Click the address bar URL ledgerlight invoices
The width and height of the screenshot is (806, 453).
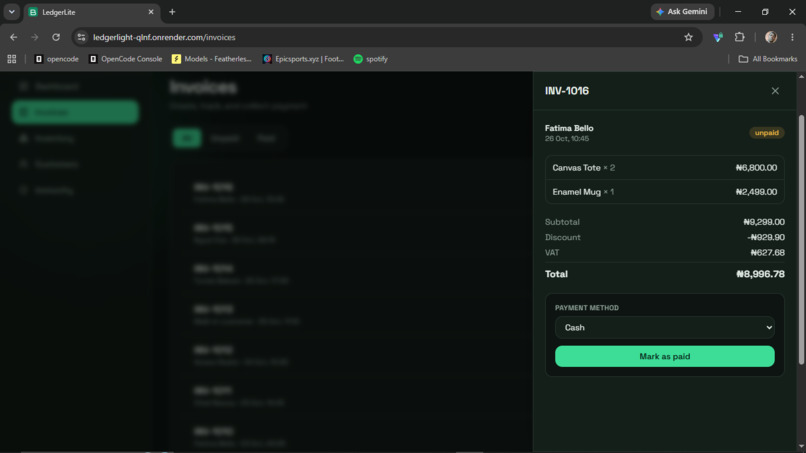[164, 37]
